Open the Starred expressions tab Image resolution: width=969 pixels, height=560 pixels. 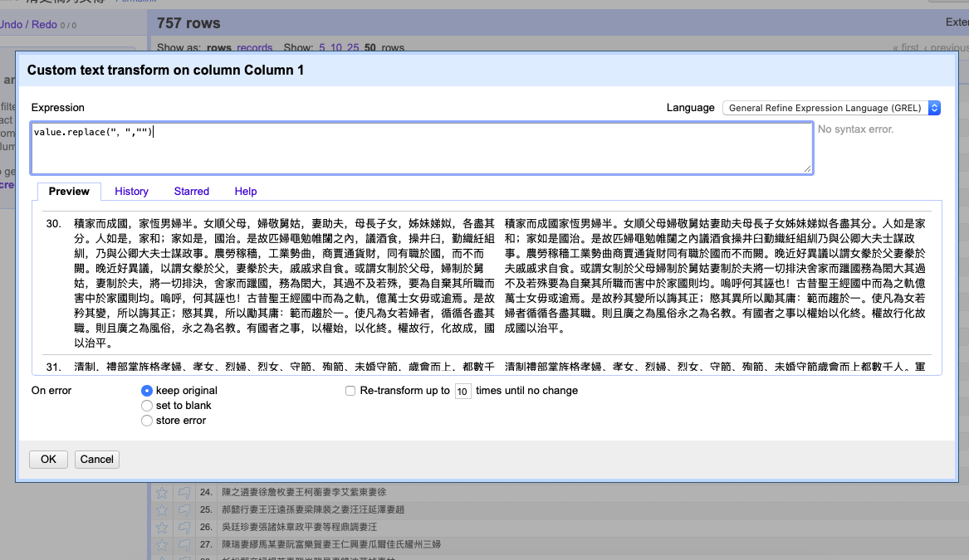click(191, 192)
